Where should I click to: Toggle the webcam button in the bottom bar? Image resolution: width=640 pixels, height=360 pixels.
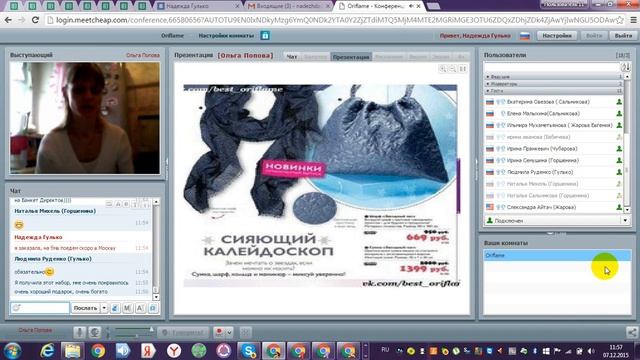(x=95, y=332)
